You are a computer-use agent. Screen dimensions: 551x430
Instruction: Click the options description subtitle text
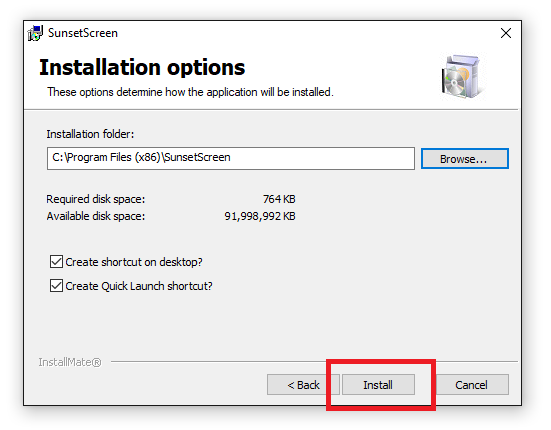coord(190,92)
